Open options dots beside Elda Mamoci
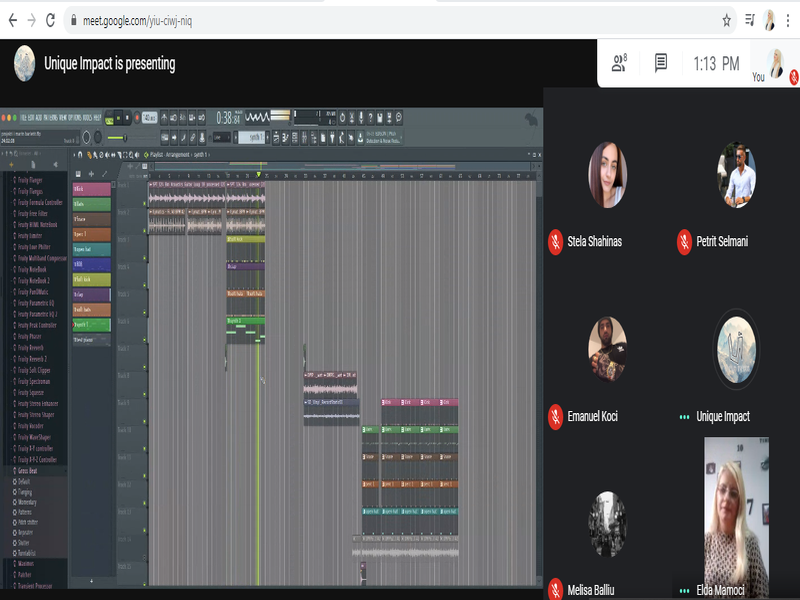Screen dimensions: 800x600 click(684, 590)
